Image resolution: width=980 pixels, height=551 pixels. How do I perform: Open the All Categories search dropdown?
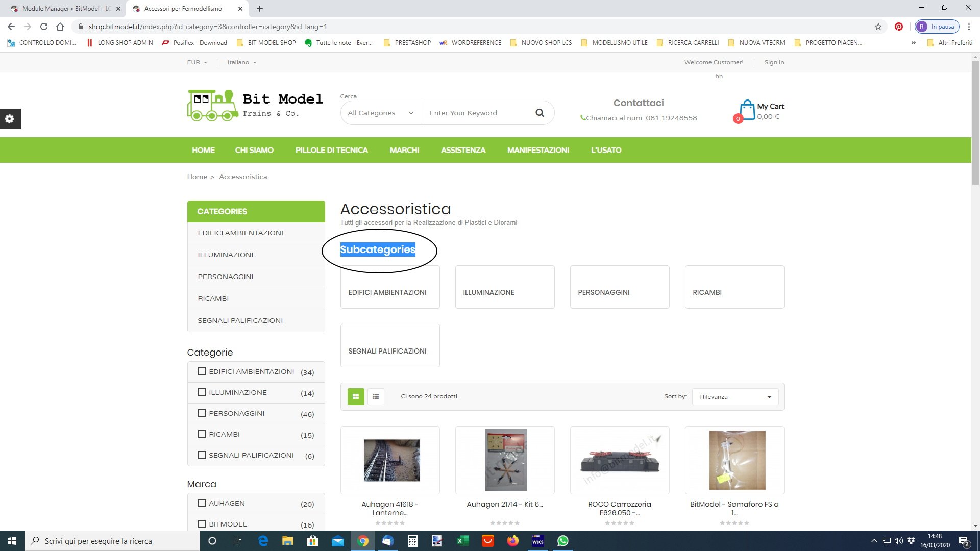(380, 113)
